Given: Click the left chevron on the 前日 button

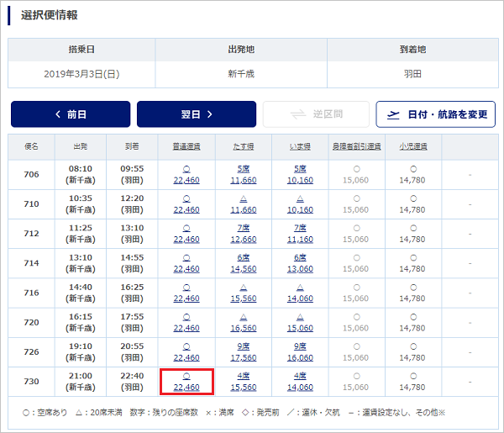Looking at the screenshot, I should pyautogui.click(x=57, y=114).
